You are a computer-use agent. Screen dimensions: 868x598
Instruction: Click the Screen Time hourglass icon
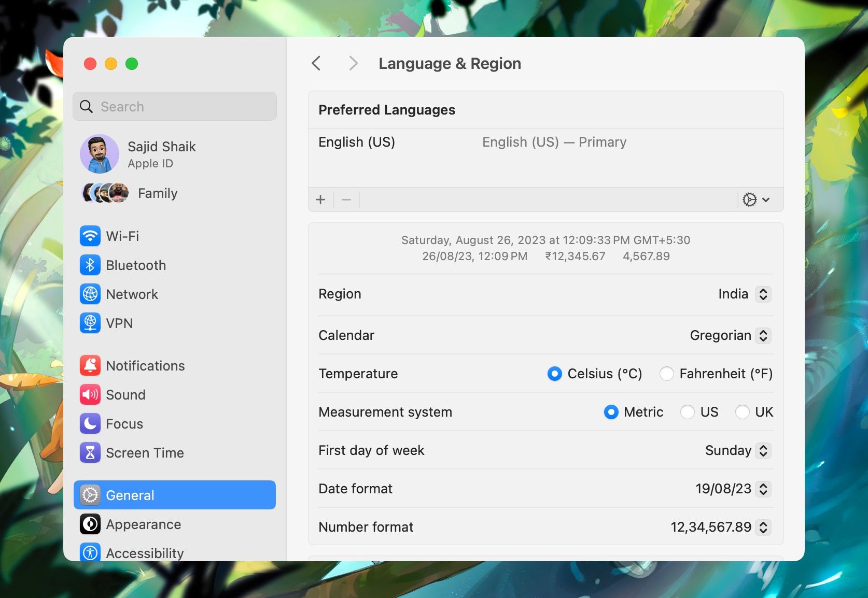click(x=90, y=452)
